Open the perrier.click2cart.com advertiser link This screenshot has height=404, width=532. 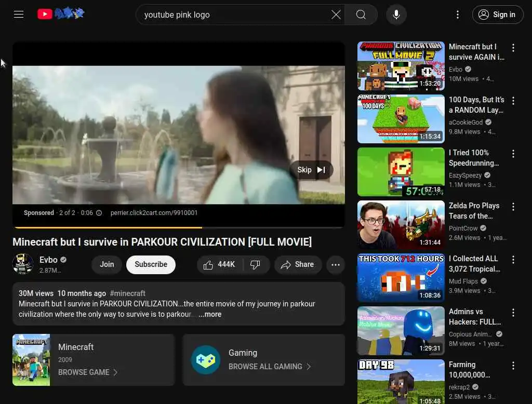[x=154, y=213]
